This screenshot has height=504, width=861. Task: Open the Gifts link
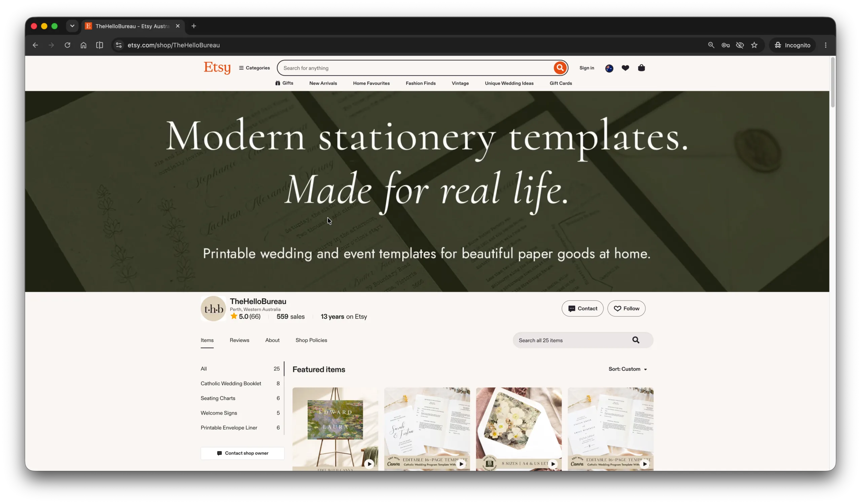[x=284, y=83]
